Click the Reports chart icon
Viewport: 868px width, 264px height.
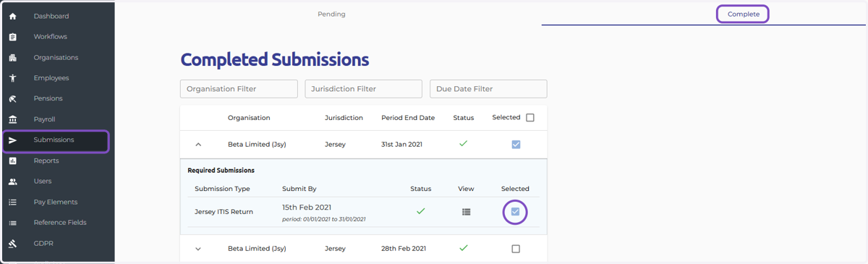coord(12,161)
